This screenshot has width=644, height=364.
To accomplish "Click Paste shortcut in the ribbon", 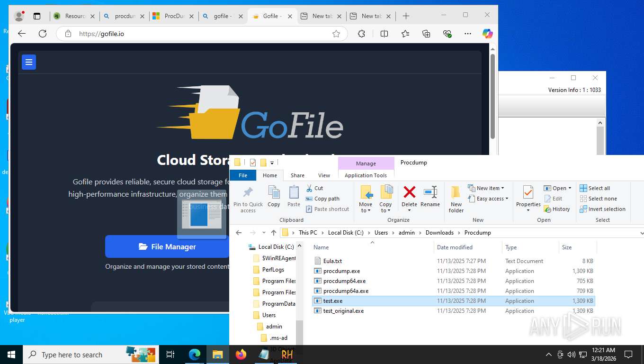I will [327, 209].
